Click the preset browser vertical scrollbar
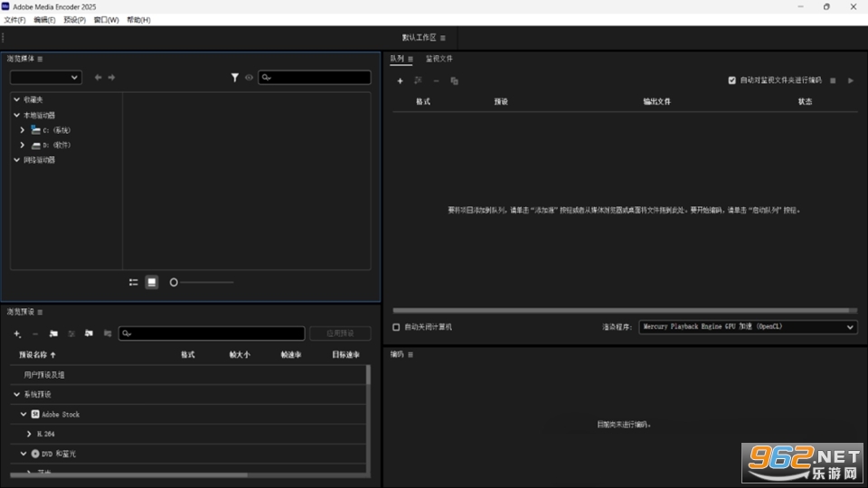 click(368, 376)
